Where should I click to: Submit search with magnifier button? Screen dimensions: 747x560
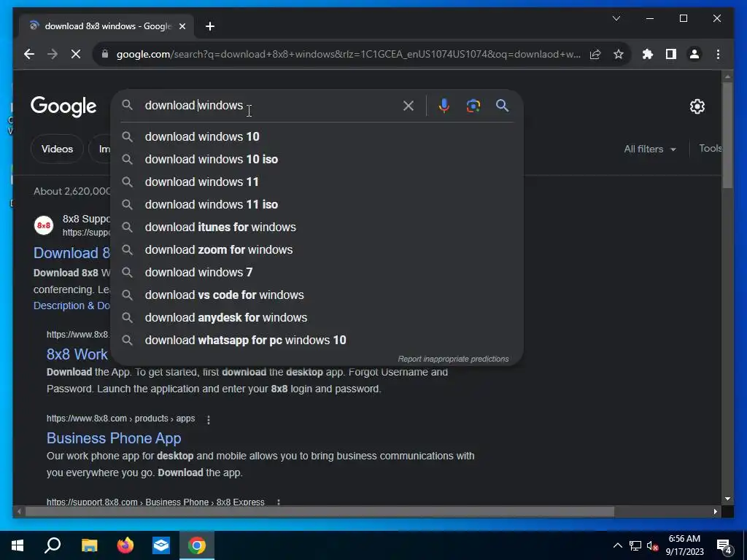(x=502, y=106)
